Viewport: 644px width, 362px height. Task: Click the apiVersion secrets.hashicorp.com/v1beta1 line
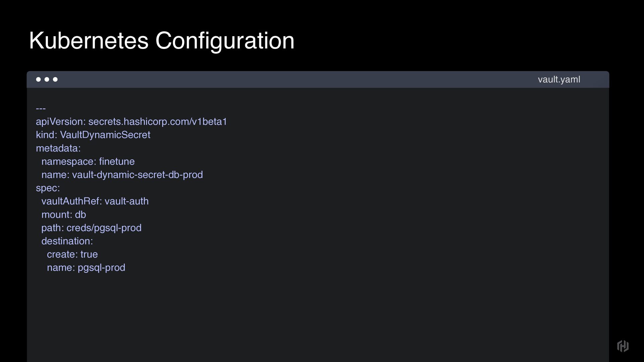[x=131, y=121]
